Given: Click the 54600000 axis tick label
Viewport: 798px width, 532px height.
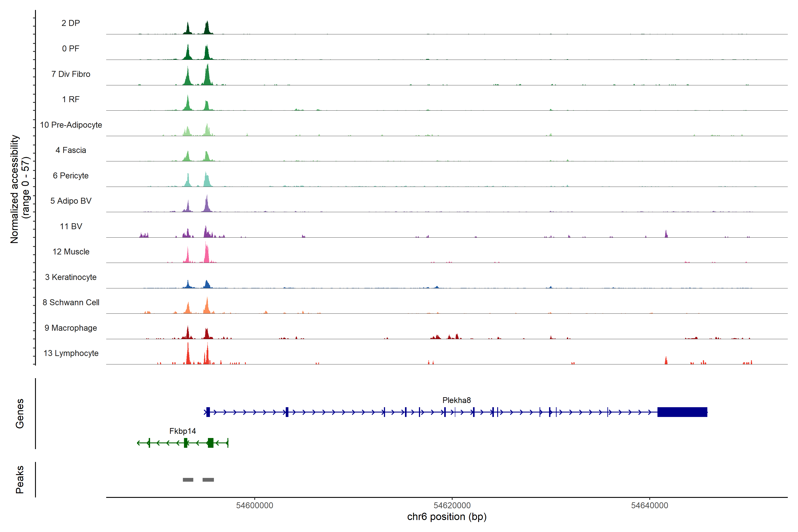Looking at the screenshot, I should pos(254,506).
